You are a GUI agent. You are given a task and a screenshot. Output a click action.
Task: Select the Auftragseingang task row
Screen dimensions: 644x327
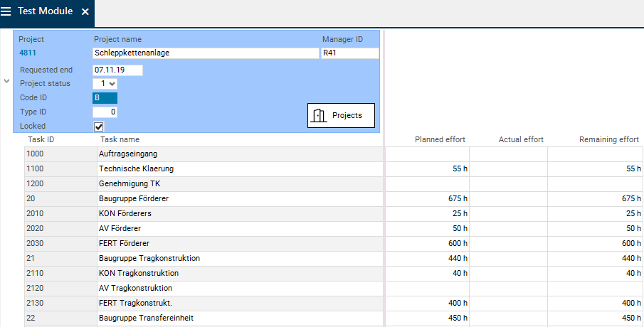[128, 154]
